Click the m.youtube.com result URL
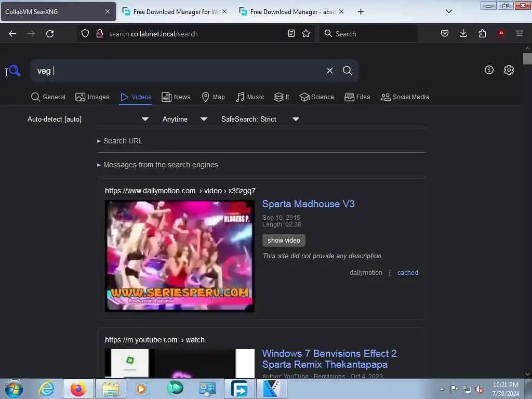 coord(155,340)
